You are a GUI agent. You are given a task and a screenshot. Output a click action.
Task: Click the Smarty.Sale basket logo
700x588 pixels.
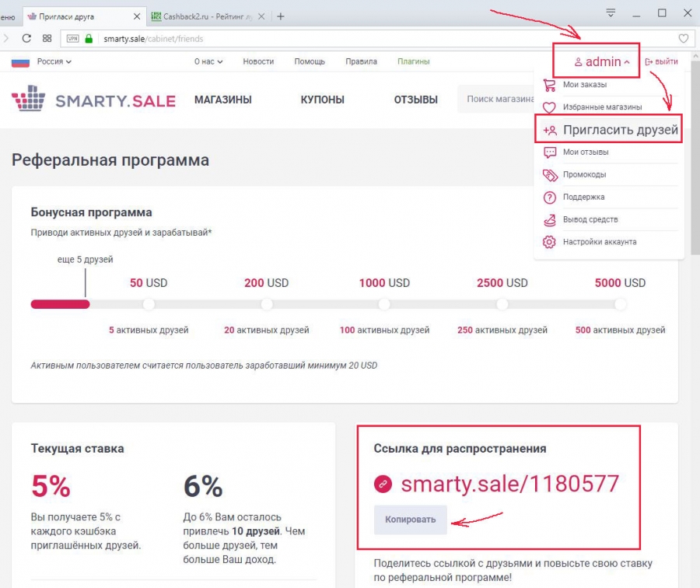point(29,98)
